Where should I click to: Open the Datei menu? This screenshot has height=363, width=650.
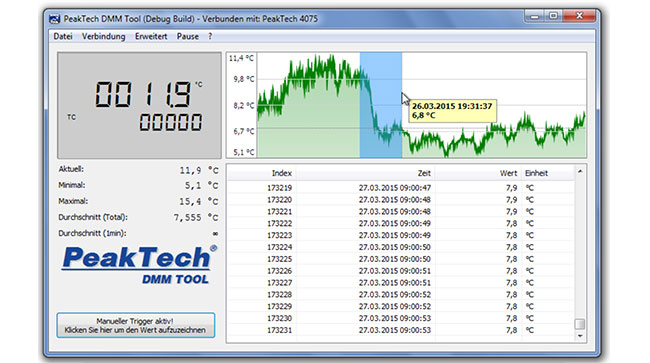(x=63, y=36)
